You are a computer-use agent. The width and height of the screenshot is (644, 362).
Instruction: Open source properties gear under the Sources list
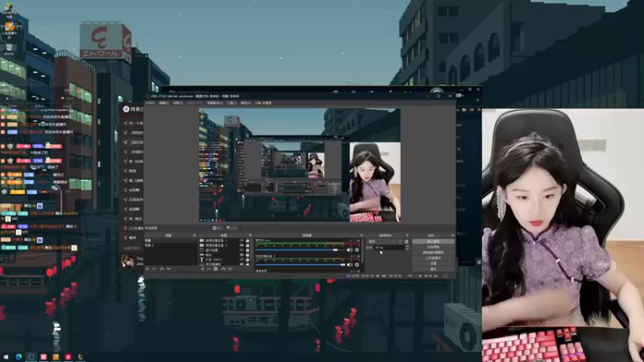[216, 269]
